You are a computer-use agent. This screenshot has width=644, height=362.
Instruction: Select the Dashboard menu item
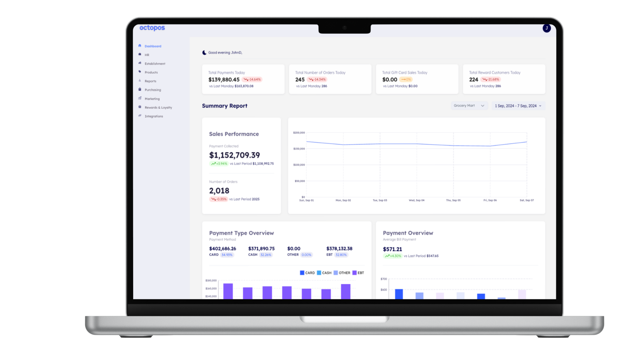(x=153, y=46)
